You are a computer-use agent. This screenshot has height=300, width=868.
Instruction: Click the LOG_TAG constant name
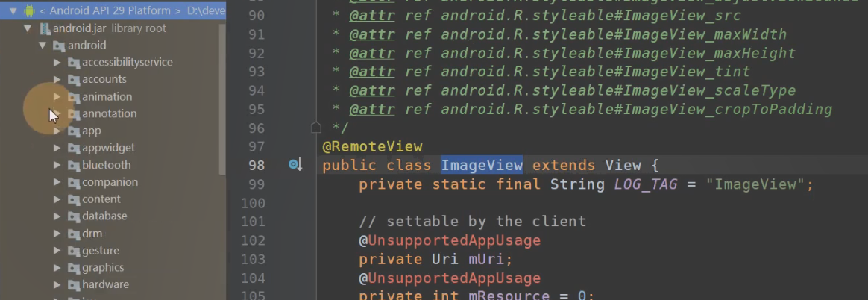point(646,184)
